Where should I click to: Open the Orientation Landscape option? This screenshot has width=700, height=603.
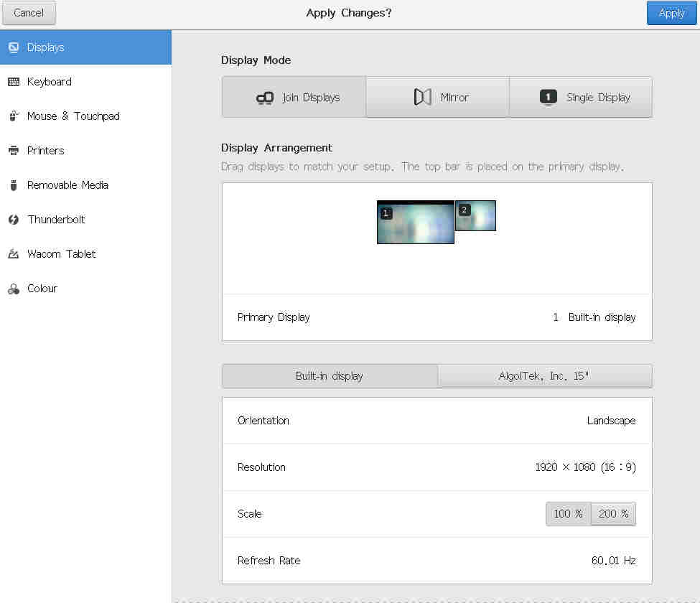click(x=437, y=421)
